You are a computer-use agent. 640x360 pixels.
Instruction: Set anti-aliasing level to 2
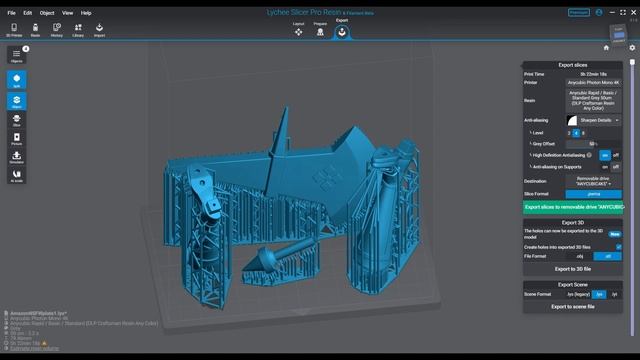coord(569,133)
